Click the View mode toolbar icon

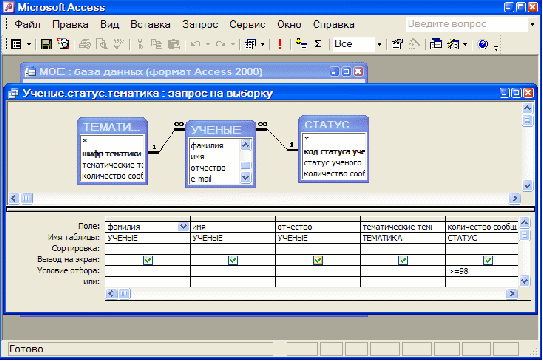click(x=16, y=44)
